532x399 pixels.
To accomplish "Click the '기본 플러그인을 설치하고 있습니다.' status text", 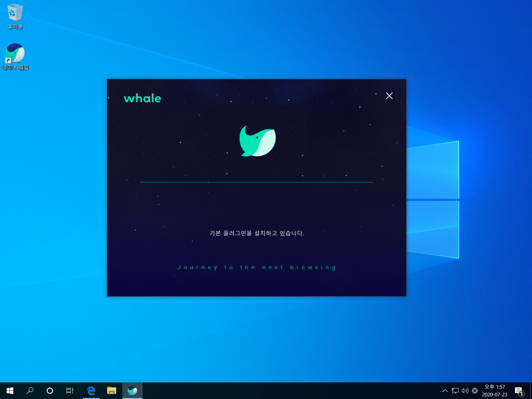I will (x=257, y=233).
